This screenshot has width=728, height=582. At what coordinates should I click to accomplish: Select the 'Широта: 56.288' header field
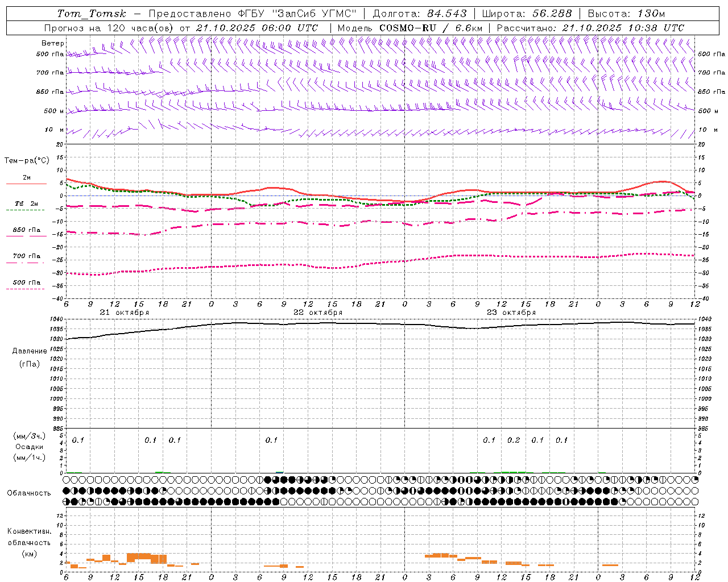tap(527, 14)
